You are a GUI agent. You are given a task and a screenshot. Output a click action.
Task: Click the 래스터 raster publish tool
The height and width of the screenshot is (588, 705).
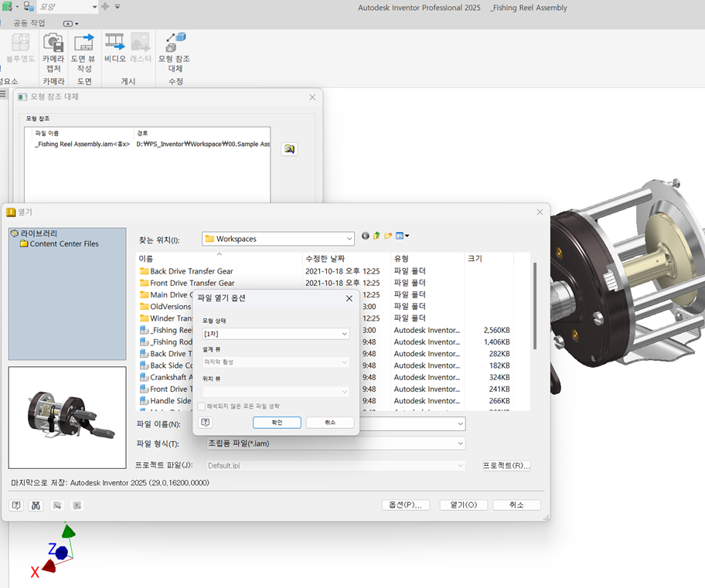pyautogui.click(x=141, y=48)
